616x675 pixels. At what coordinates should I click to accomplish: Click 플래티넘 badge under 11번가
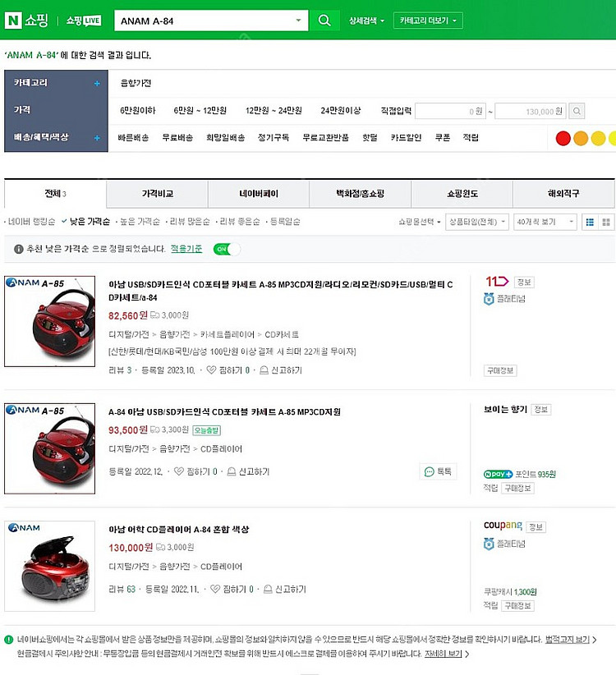pyautogui.click(x=505, y=299)
